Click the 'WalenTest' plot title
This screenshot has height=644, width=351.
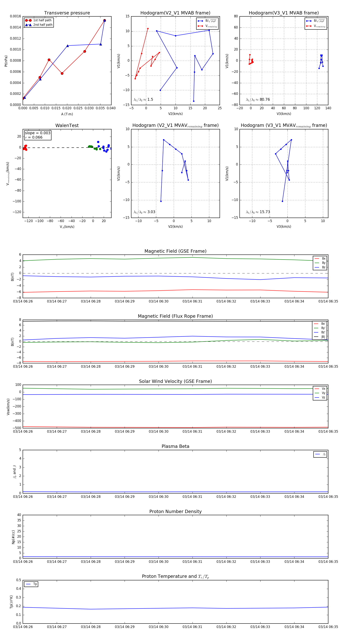click(x=67, y=125)
